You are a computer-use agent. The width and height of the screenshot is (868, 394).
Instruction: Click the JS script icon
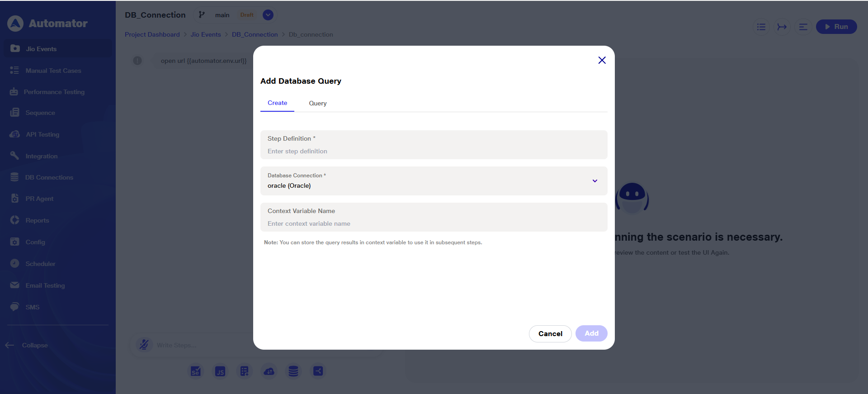220,371
